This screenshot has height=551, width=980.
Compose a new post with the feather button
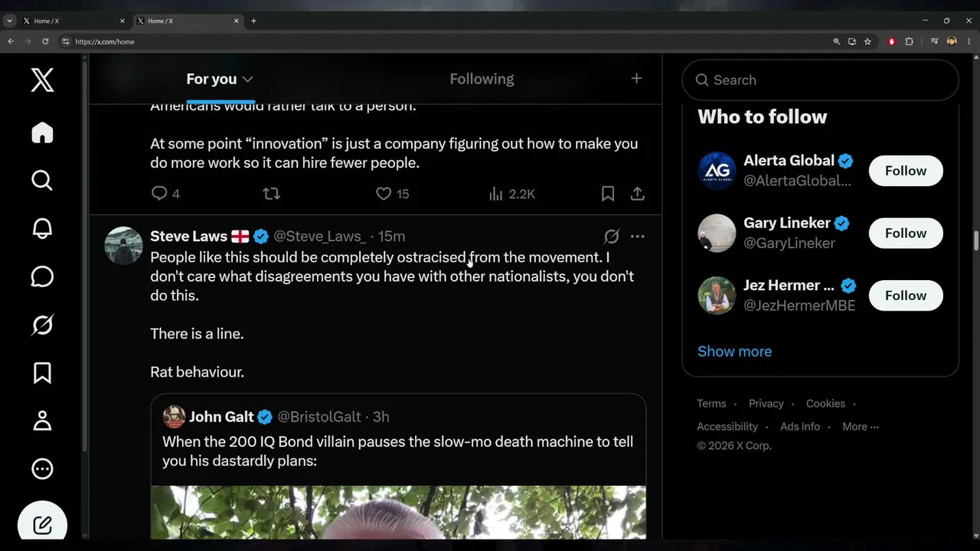point(42,525)
